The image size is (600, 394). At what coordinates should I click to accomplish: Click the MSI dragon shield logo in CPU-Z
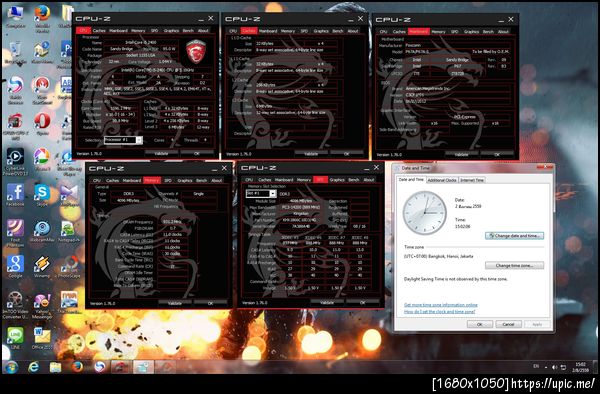pos(196,51)
